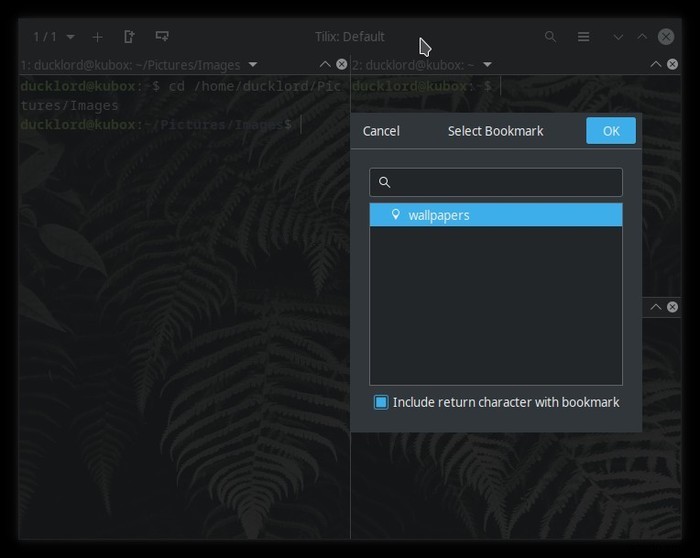Confirm the bookmark with the OK button
The image size is (700, 558).
click(610, 131)
